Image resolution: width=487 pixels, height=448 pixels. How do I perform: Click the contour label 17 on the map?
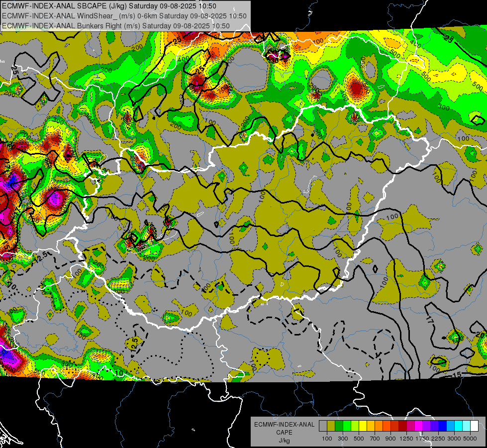point(429,320)
